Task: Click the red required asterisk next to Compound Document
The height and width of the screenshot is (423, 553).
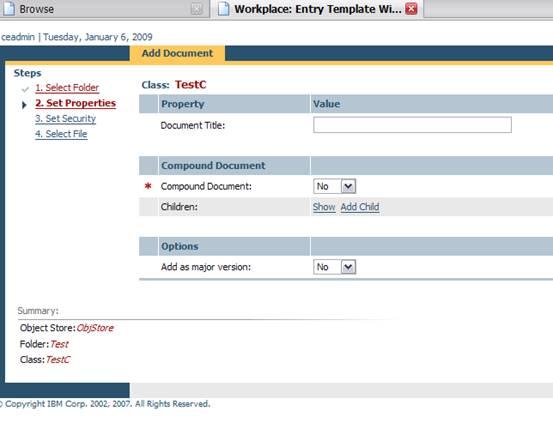Action: click(148, 186)
